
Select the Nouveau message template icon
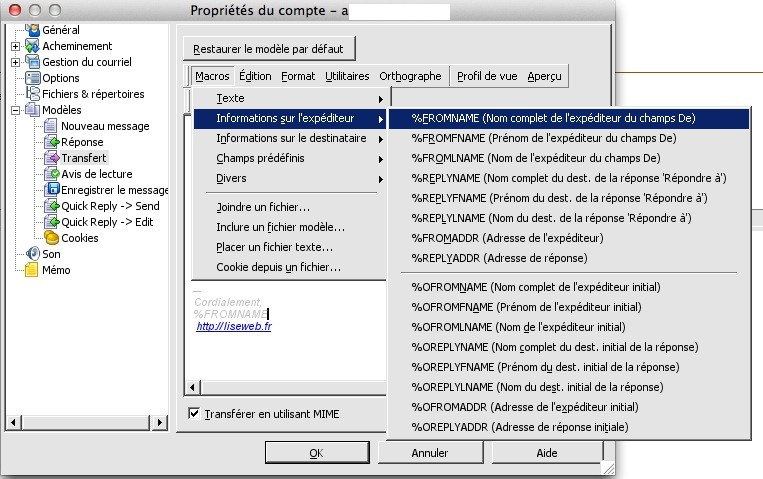pos(51,126)
